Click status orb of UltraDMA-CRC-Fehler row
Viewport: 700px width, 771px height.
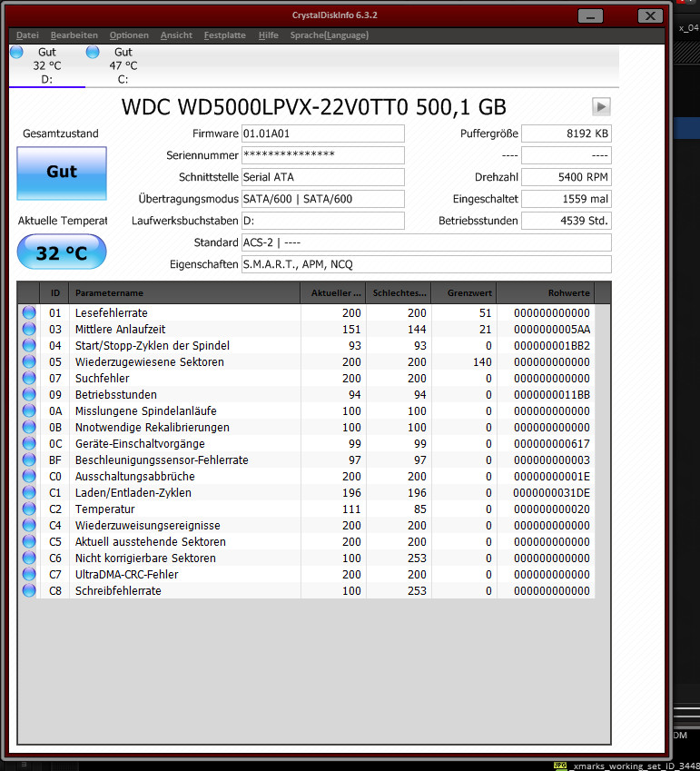[29, 574]
